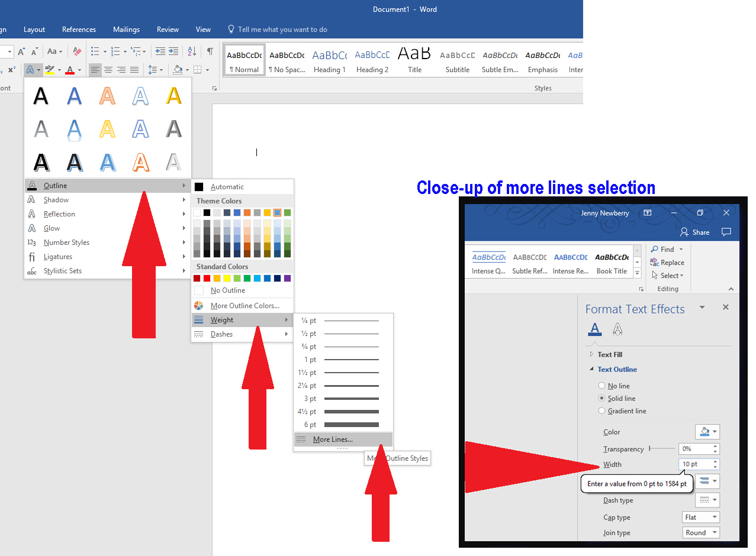Select Automatic outline color
This screenshot has width=756, height=556.
click(x=242, y=187)
